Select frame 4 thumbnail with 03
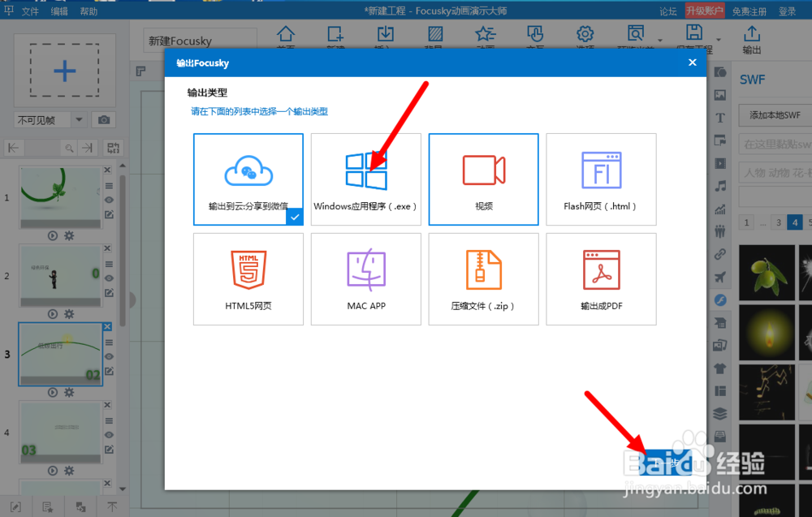The image size is (812, 517). click(x=61, y=432)
